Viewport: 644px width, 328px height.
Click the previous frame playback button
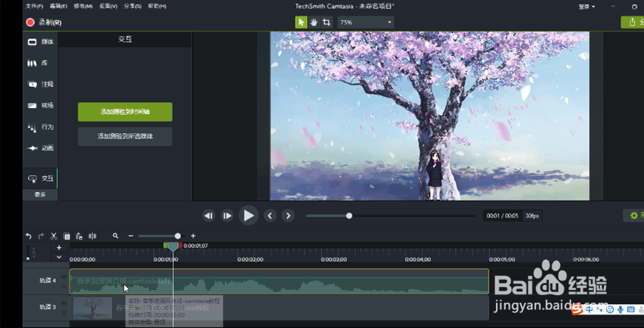(x=209, y=216)
